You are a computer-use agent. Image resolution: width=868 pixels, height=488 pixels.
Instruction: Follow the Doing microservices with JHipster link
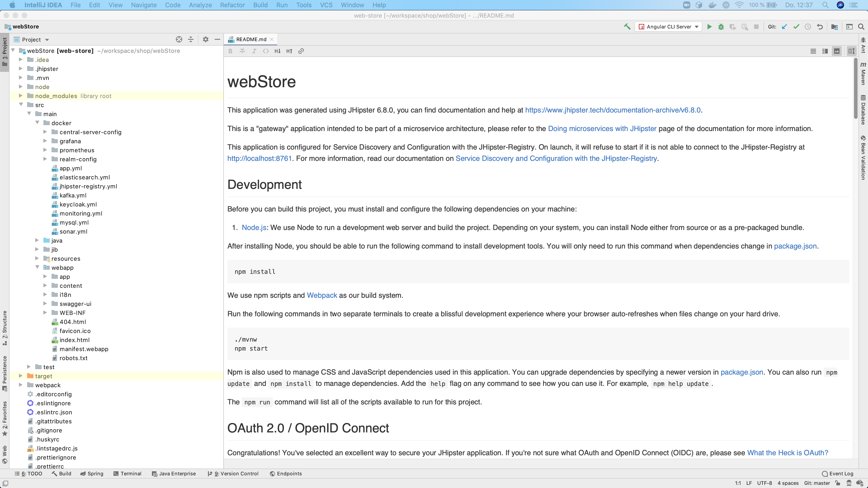602,129
